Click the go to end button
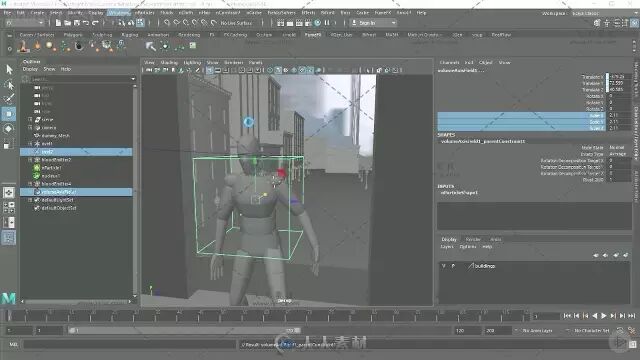The width and height of the screenshot is (640, 360). pos(631,316)
